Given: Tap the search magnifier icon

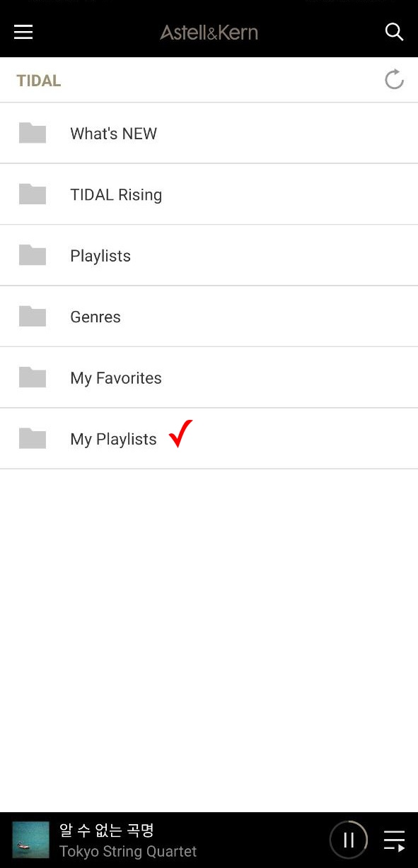Looking at the screenshot, I should pos(394,32).
